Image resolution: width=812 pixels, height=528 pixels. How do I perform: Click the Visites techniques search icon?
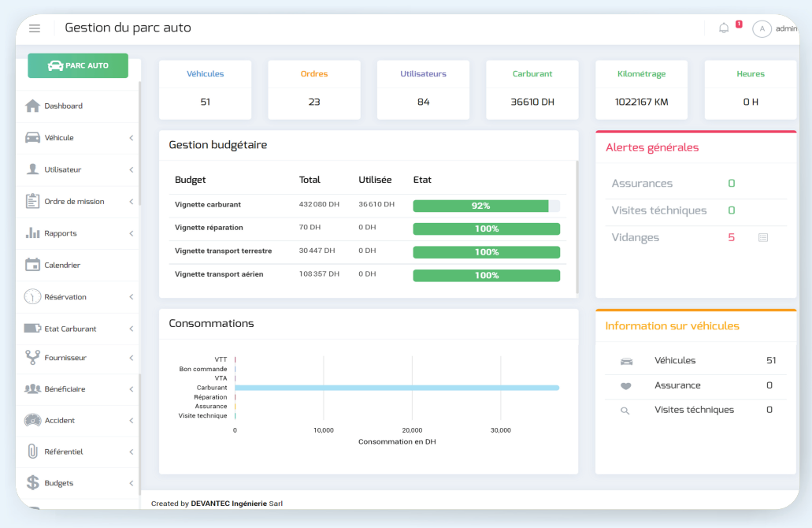(625, 411)
